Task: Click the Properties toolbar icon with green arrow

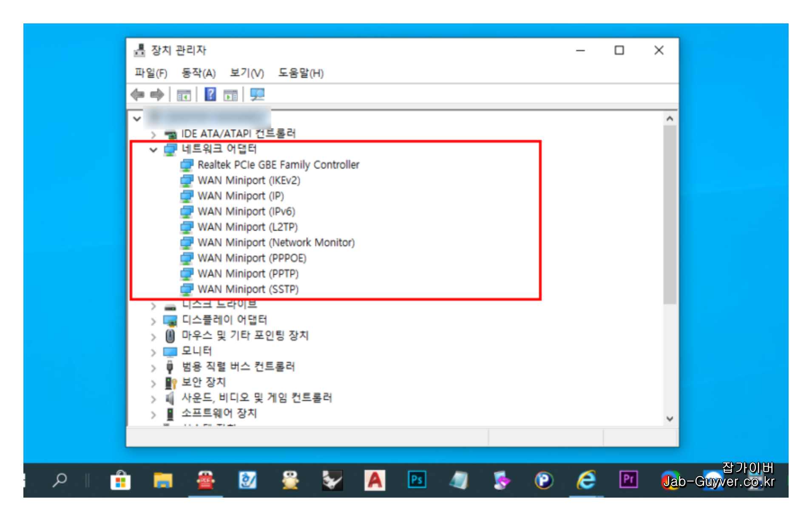Action: pyautogui.click(x=230, y=94)
